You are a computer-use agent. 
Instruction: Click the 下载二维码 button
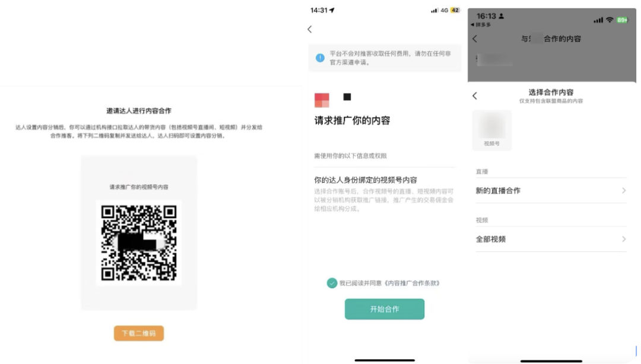139,333
